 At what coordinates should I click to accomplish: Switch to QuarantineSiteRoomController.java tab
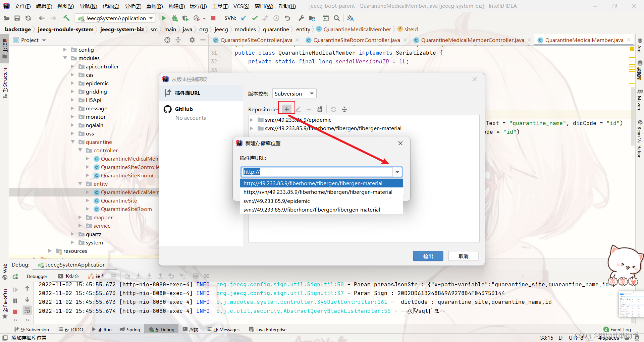coord(357,40)
